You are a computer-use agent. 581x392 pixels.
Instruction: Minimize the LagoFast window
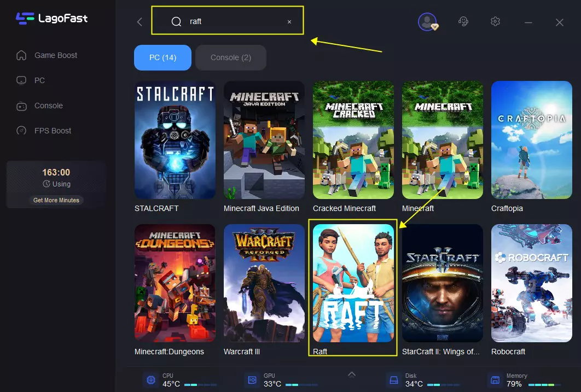coord(528,22)
